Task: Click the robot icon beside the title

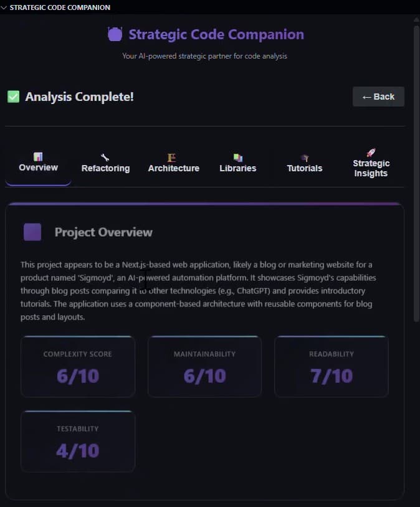Action: click(x=115, y=34)
